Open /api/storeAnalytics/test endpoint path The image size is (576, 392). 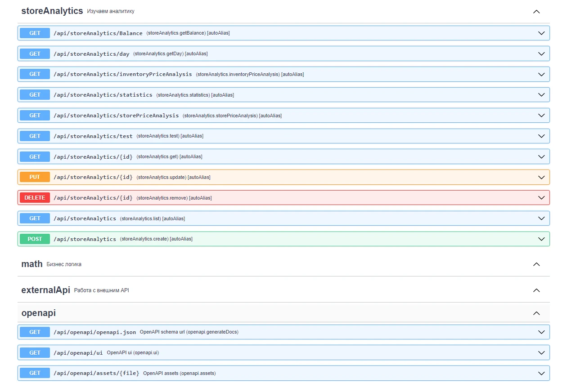tap(93, 136)
